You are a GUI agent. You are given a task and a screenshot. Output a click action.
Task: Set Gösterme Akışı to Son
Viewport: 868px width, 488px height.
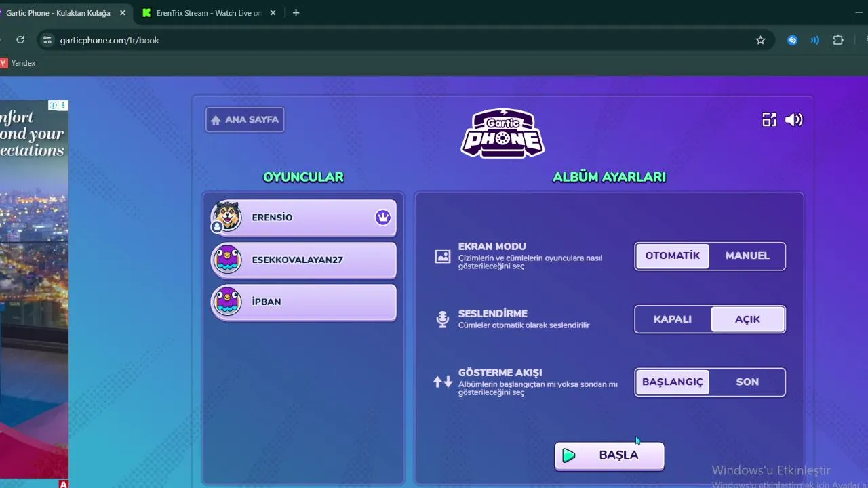pyautogui.click(x=747, y=382)
